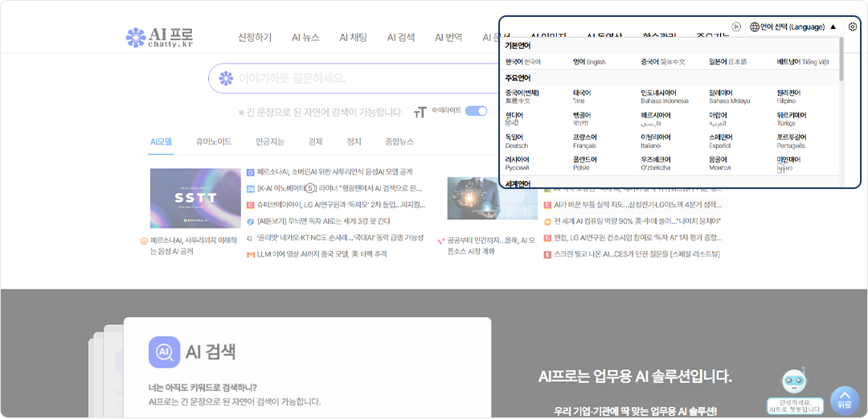Click the play icon beside language selector

pyautogui.click(x=736, y=27)
